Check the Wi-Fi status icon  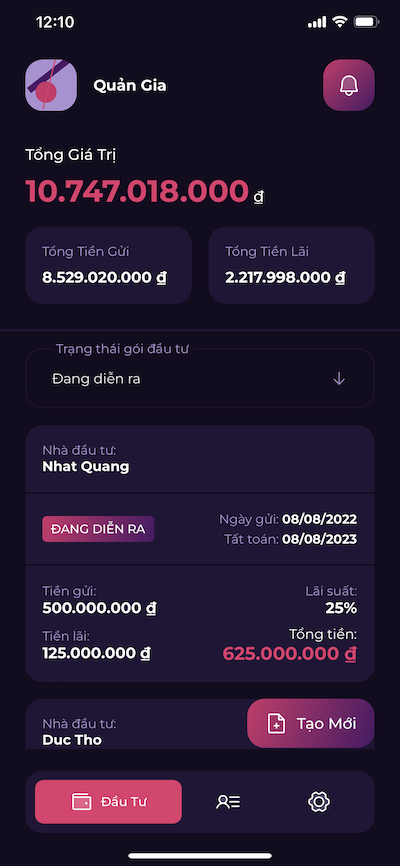pyautogui.click(x=339, y=22)
